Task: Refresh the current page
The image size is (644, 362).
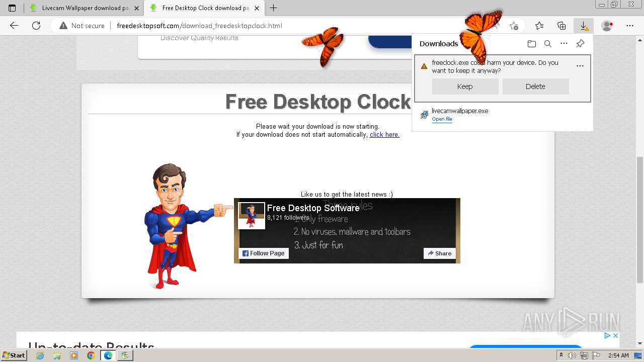Action: tap(36, 26)
